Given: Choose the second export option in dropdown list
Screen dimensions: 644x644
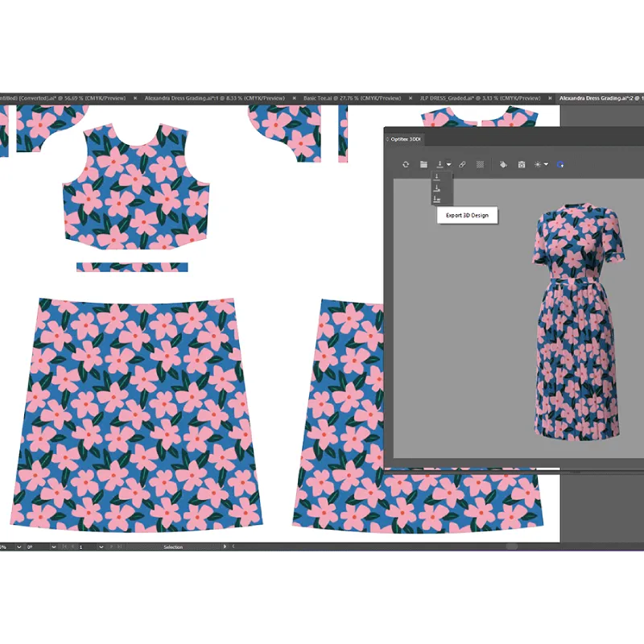Looking at the screenshot, I should 436,188.
